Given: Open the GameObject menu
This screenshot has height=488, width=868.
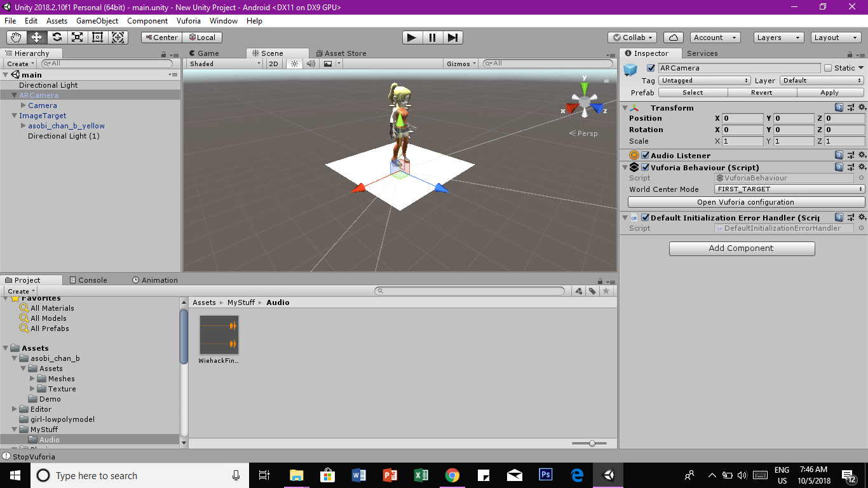Looking at the screenshot, I should pos(97,21).
